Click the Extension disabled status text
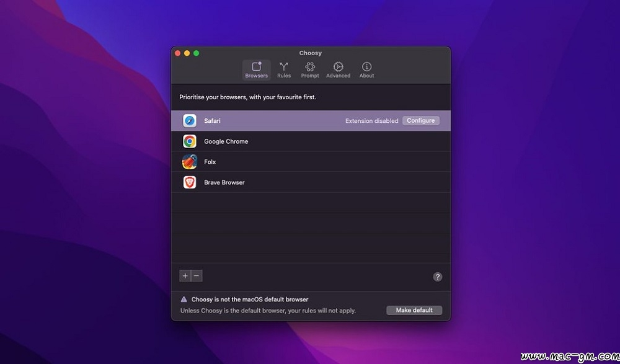 [371, 121]
